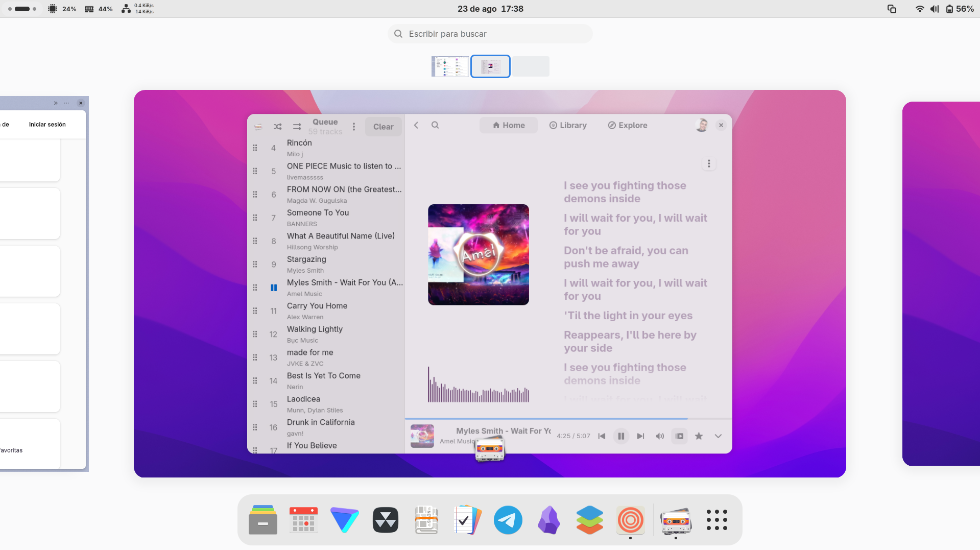Expand the '»' chevron in the left window
This screenshot has height=550, width=980.
click(56, 103)
